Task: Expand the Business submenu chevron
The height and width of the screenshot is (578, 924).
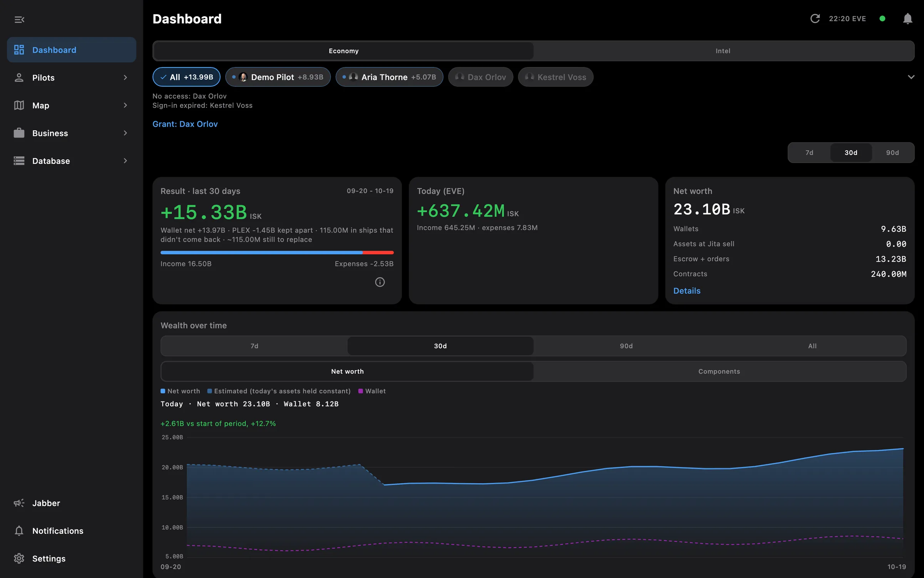Action: (x=125, y=133)
